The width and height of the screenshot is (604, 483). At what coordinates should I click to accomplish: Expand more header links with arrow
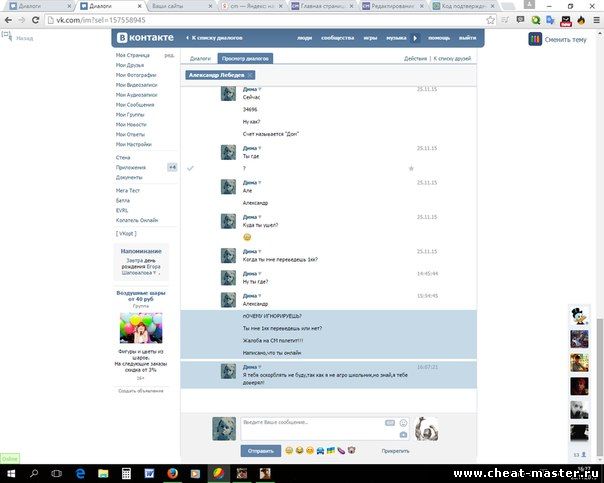pyautogui.click(x=415, y=38)
